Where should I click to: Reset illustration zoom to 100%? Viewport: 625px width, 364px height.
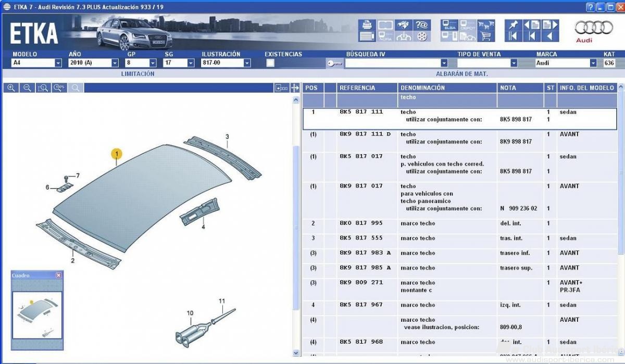tap(59, 88)
